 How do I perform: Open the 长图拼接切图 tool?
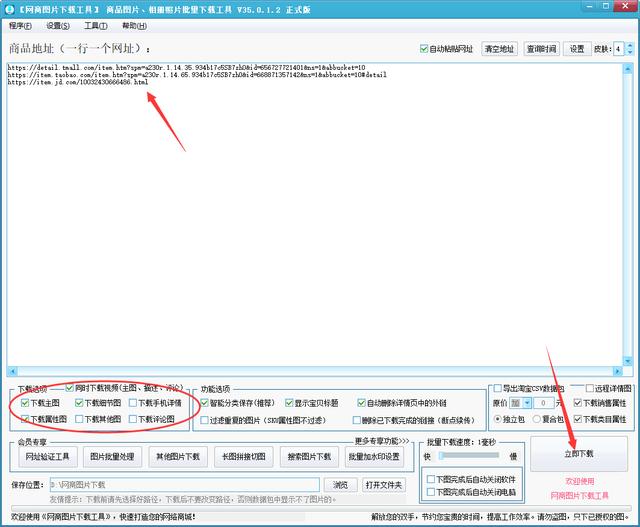[244, 457]
